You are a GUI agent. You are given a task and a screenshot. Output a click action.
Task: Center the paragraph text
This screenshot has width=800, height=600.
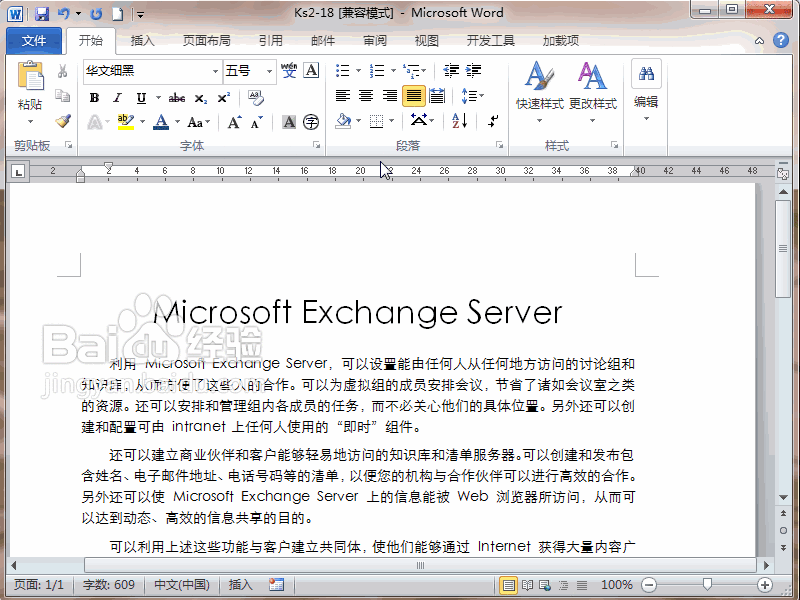click(366, 96)
